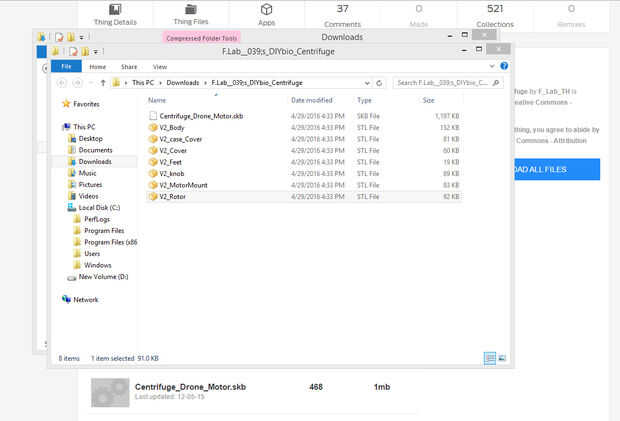Screen dimensions: 620x421
Task: Expand the ribbon with the chevron arrow
Action: tap(492, 66)
